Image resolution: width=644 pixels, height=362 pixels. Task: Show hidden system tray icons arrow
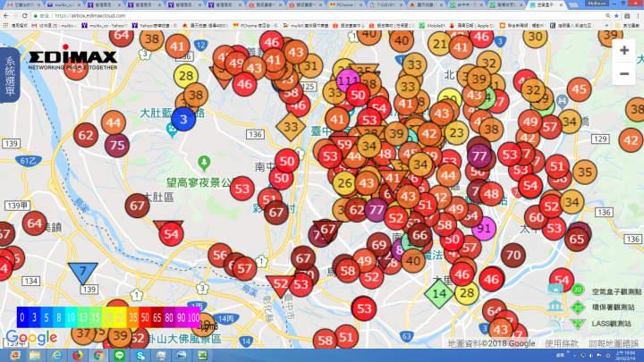[574, 356]
